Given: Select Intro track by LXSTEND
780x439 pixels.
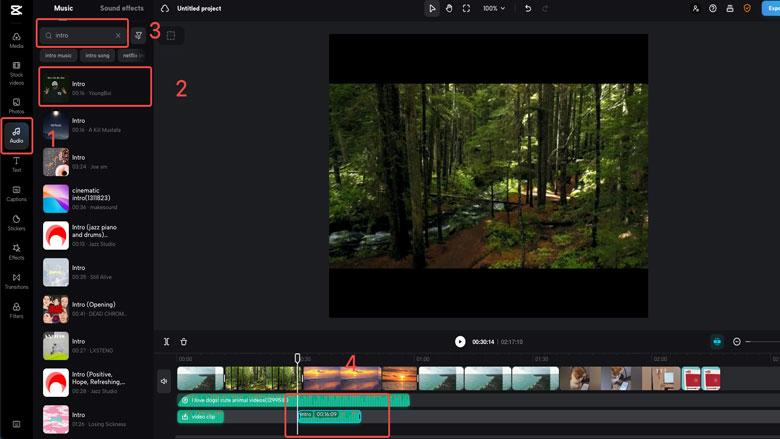Looking at the screenshot, I should [95, 346].
